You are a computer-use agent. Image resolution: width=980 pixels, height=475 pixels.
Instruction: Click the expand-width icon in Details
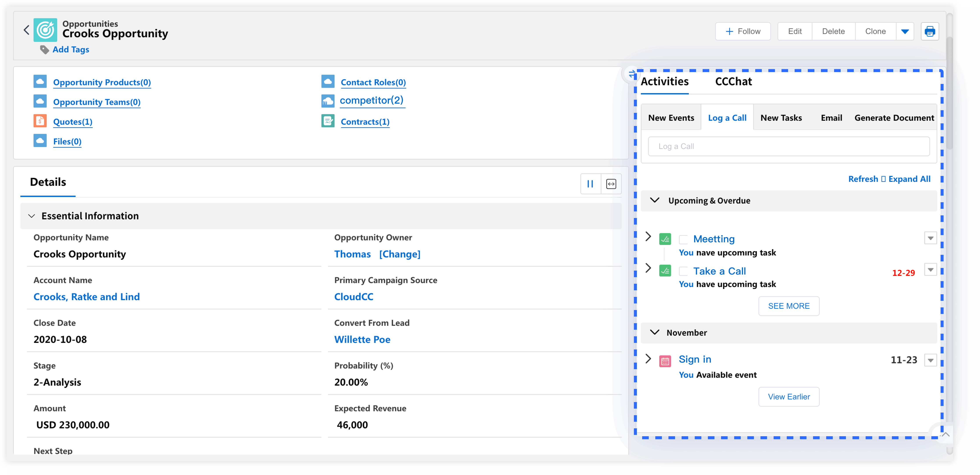coord(611,184)
